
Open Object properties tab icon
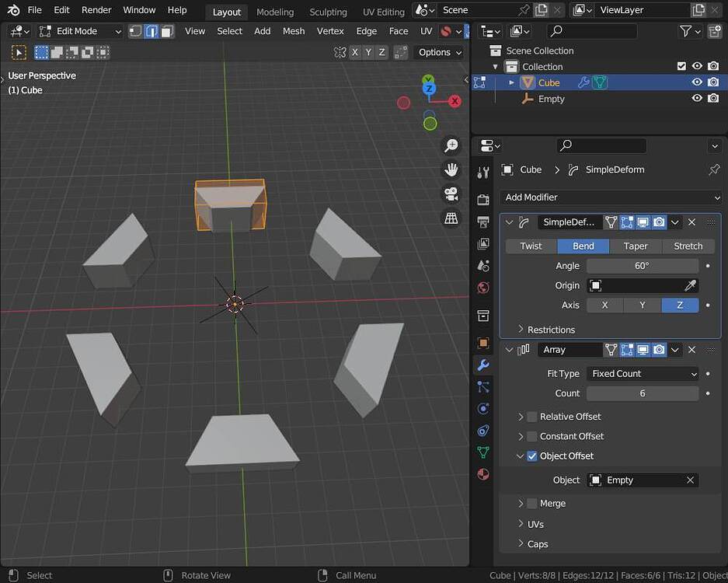click(482, 343)
